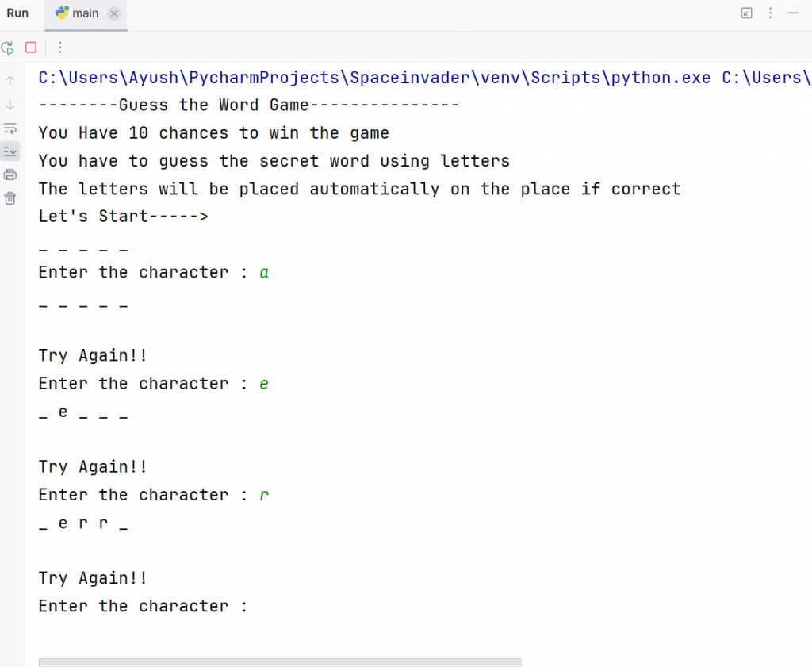Viewport: 812px width, 667px height.
Task: Stop the running process
Action: tap(31, 48)
